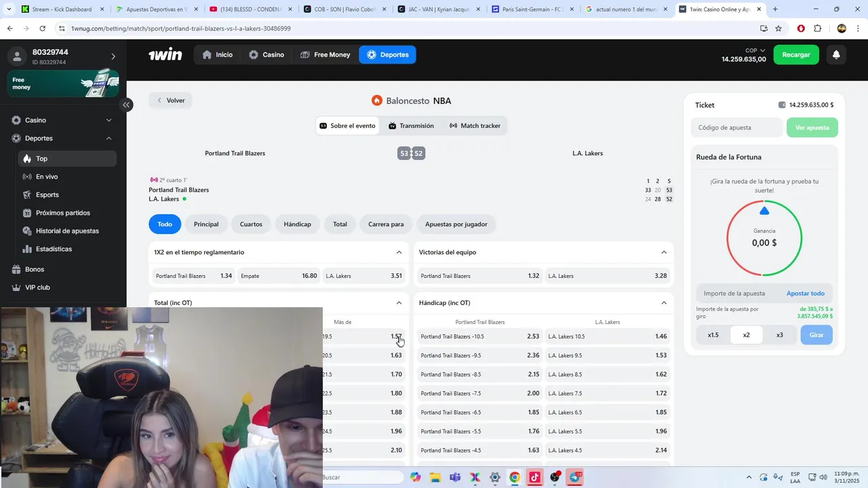Select Apuestas por jugador filter
The image size is (868, 488).
[456, 224]
